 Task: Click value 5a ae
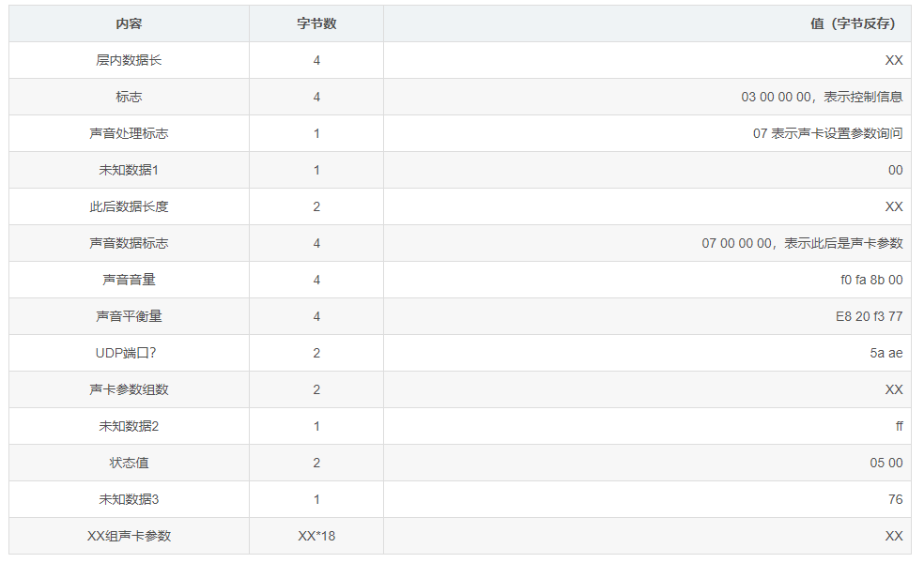pos(886,353)
